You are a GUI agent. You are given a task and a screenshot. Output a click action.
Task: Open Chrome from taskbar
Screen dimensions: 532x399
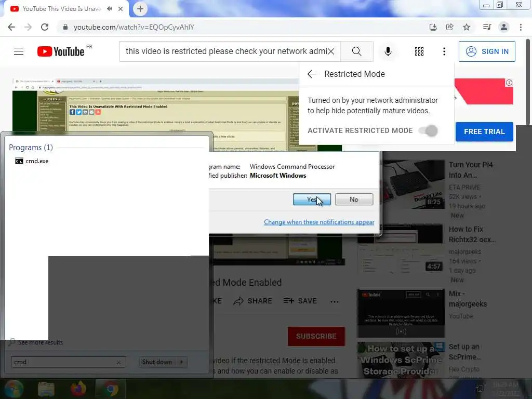[x=111, y=389]
